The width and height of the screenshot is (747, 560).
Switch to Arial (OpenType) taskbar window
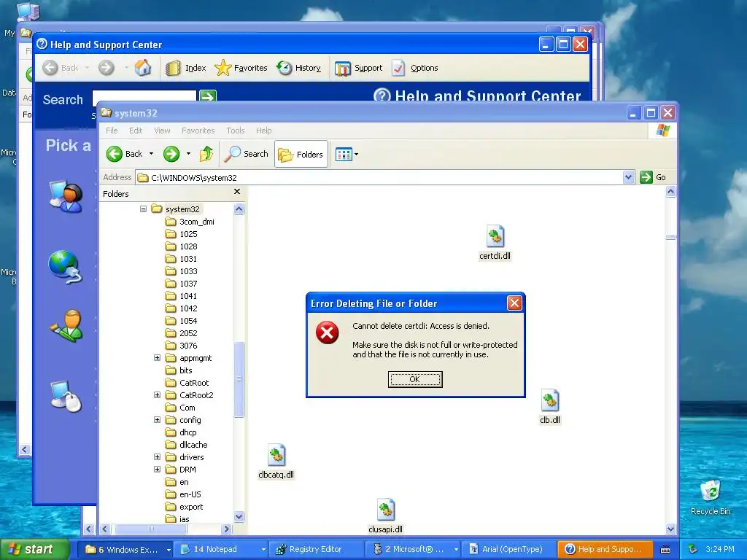(x=508, y=549)
